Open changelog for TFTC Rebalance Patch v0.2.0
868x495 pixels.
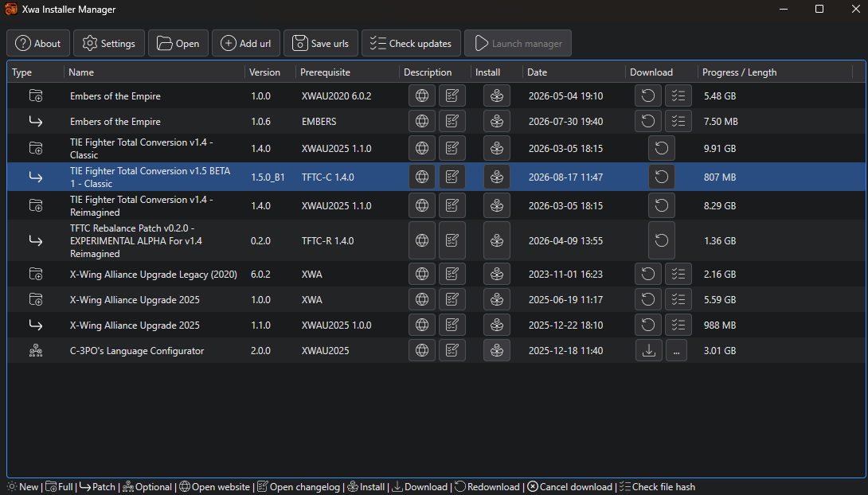452,240
